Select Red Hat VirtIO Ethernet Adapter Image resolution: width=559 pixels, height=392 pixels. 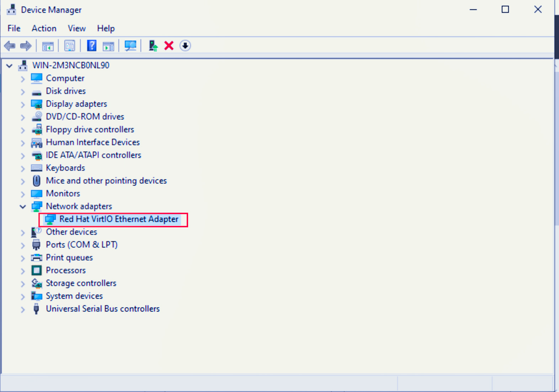pyautogui.click(x=118, y=219)
